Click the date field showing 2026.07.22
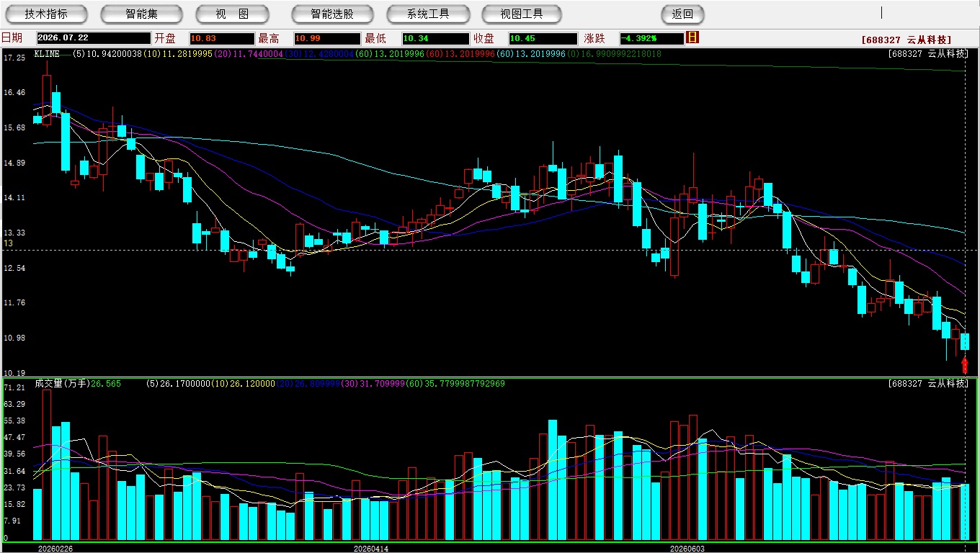 coord(93,38)
